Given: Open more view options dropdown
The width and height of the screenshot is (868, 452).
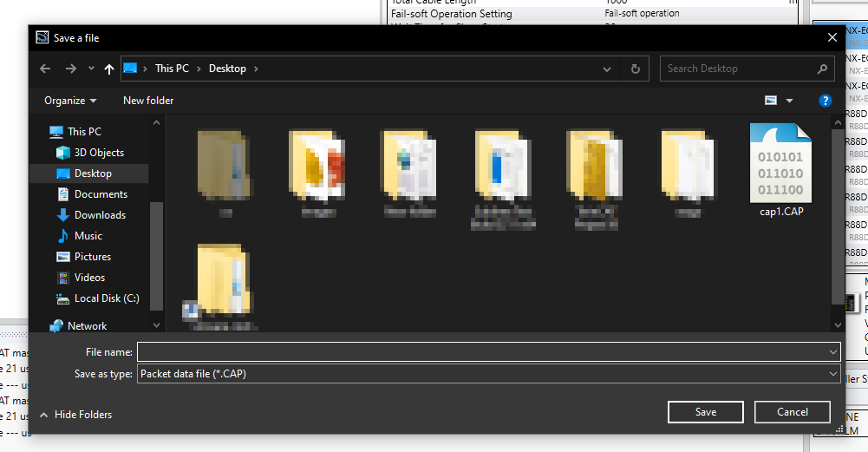Looking at the screenshot, I should click(x=789, y=101).
